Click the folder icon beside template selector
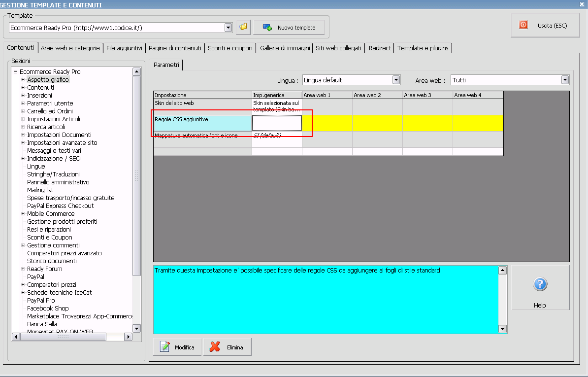Screen dimensions: 588x377 [x=243, y=28]
